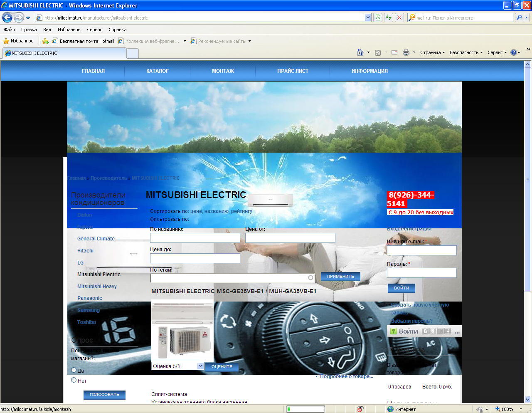This screenshot has width=532, height=413.
Task: Open compatibility view icon next to address bar
Action: pos(378,17)
